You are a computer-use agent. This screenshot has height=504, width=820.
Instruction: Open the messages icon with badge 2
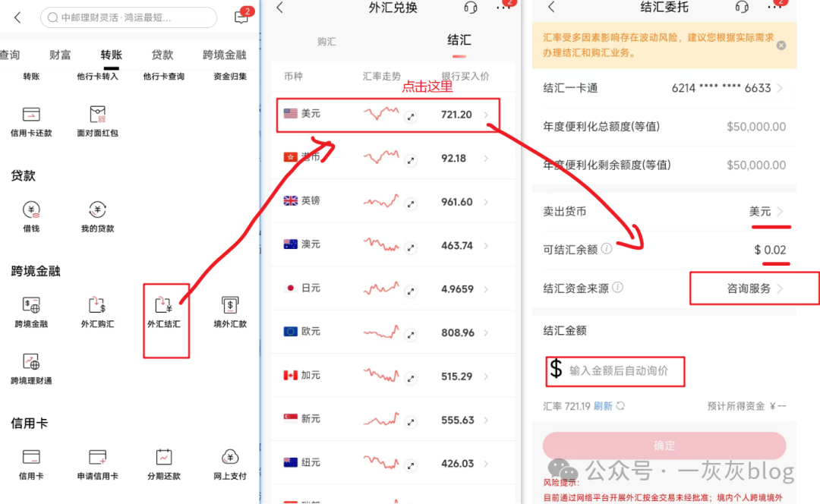[x=242, y=16]
